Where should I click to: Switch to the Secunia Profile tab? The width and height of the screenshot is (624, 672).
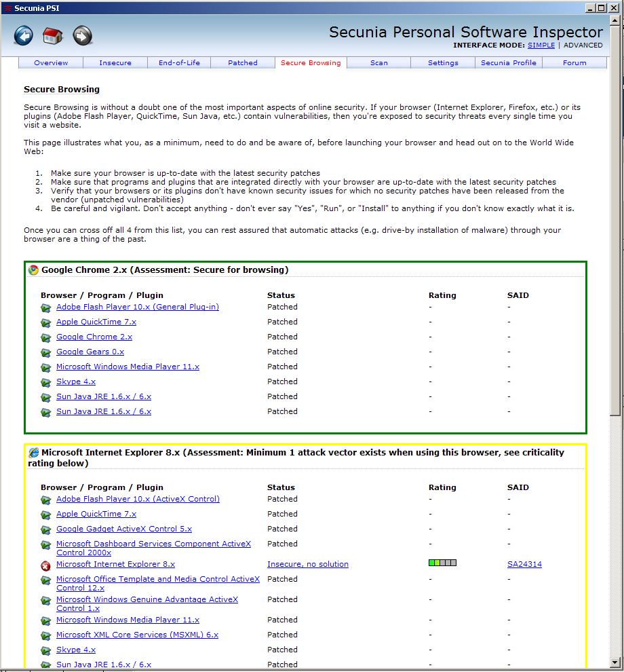click(x=509, y=62)
